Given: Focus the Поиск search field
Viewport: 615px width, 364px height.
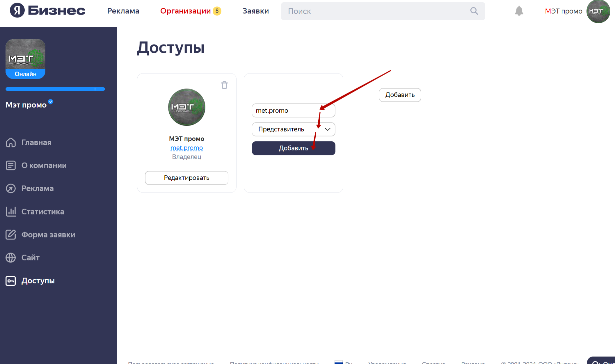Looking at the screenshot, I should [x=383, y=11].
